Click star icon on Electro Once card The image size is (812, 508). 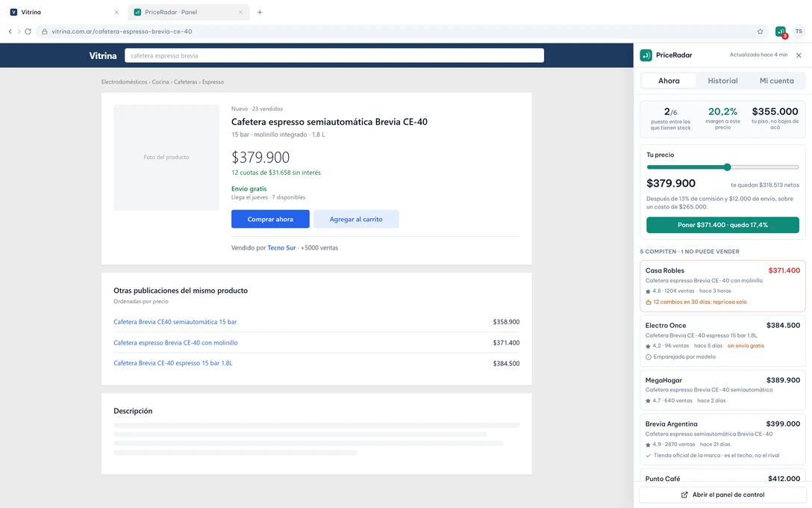click(x=648, y=347)
